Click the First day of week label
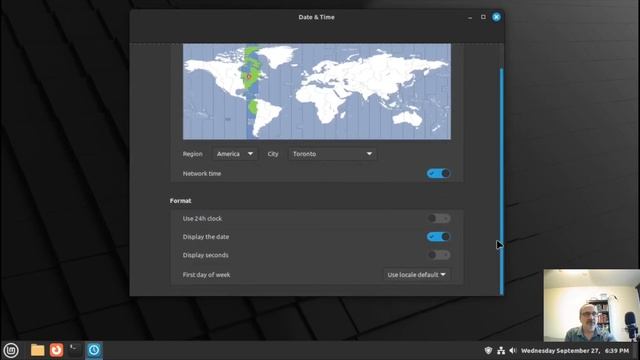640x360 pixels. point(206,275)
